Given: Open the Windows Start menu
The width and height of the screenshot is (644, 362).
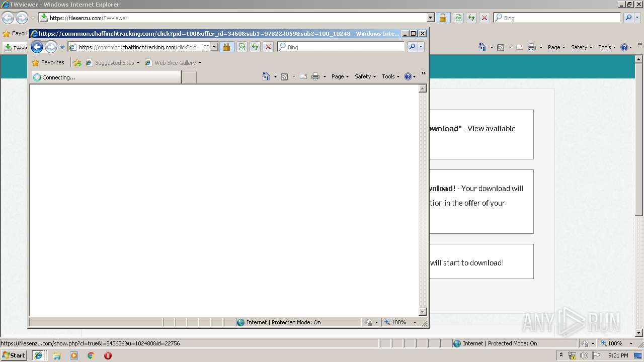Looking at the screenshot, I should point(14,355).
